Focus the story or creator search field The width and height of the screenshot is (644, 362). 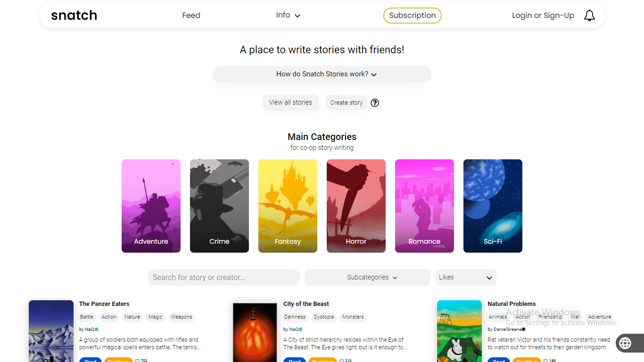pos(223,277)
